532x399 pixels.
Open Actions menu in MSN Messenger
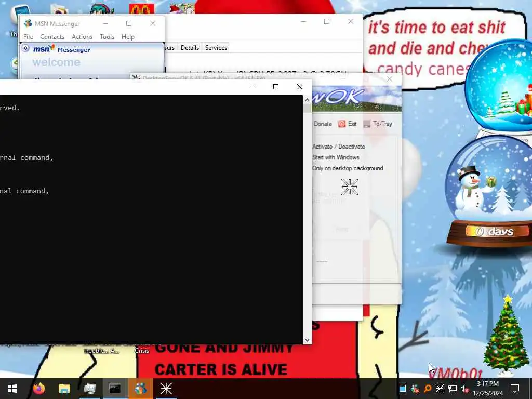(82, 37)
